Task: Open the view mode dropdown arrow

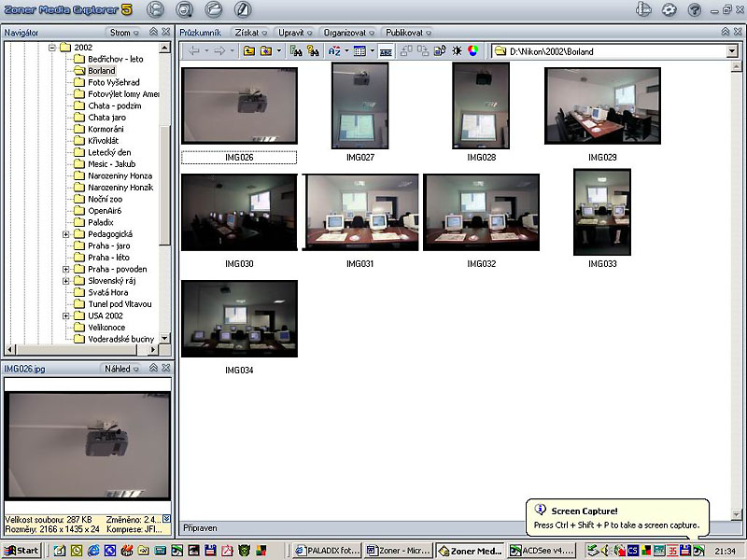Action: [x=372, y=51]
